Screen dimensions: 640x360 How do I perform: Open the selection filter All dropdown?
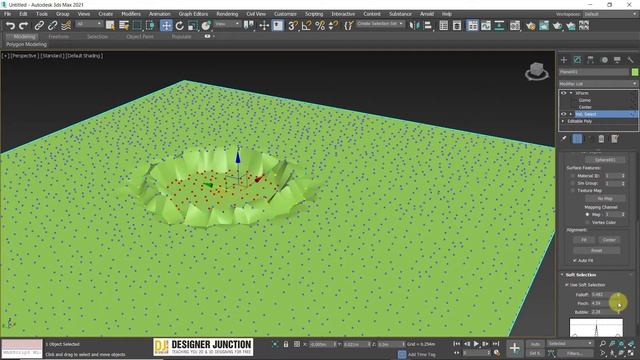pos(89,24)
